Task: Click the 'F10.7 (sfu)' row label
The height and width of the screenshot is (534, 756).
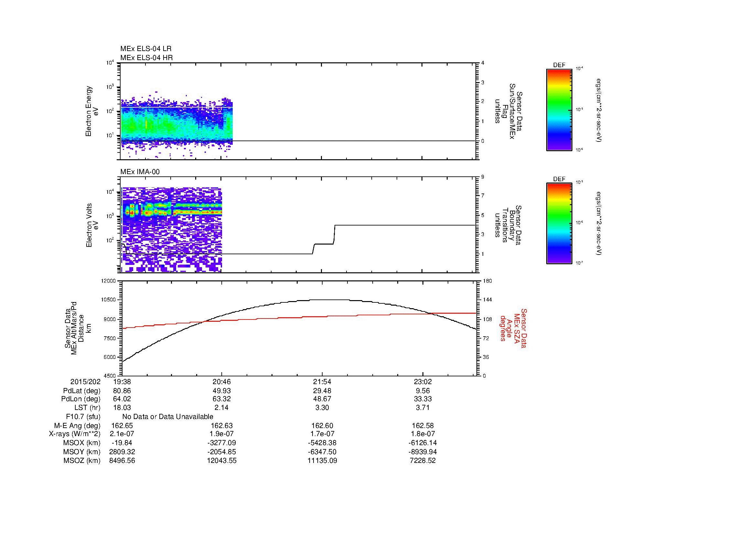Action: click(83, 417)
